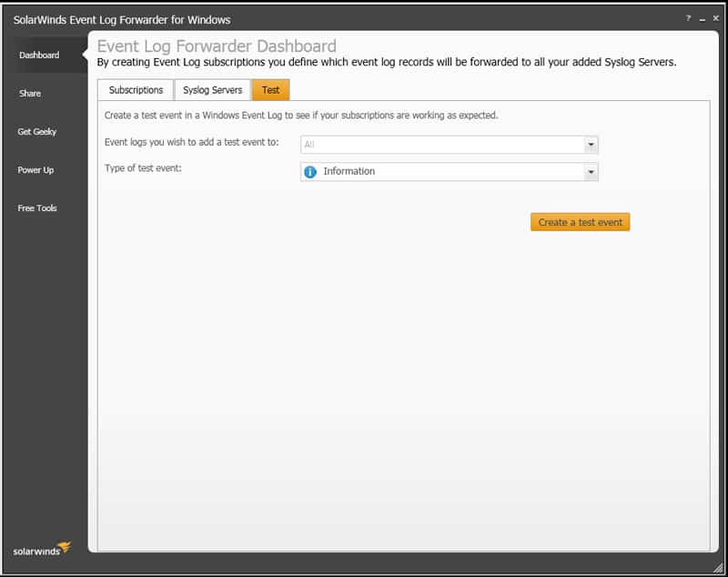Viewport: 728px width, 577px height.
Task: Click the test event type dropdown arrow
Action: click(x=591, y=170)
